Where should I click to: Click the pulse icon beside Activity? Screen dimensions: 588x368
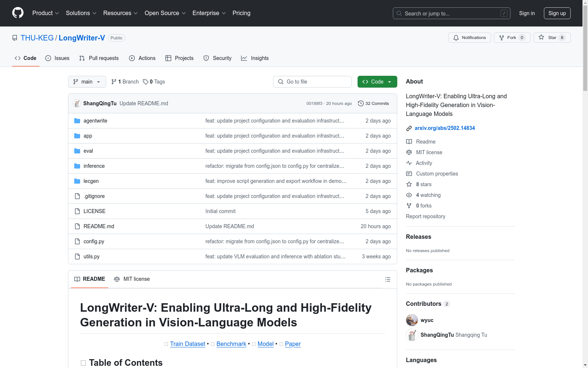409,163
